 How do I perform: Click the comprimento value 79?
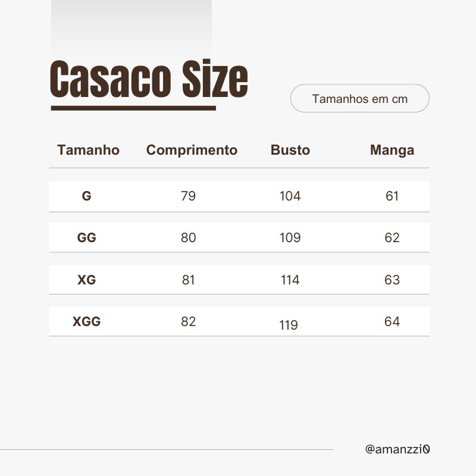188,196
